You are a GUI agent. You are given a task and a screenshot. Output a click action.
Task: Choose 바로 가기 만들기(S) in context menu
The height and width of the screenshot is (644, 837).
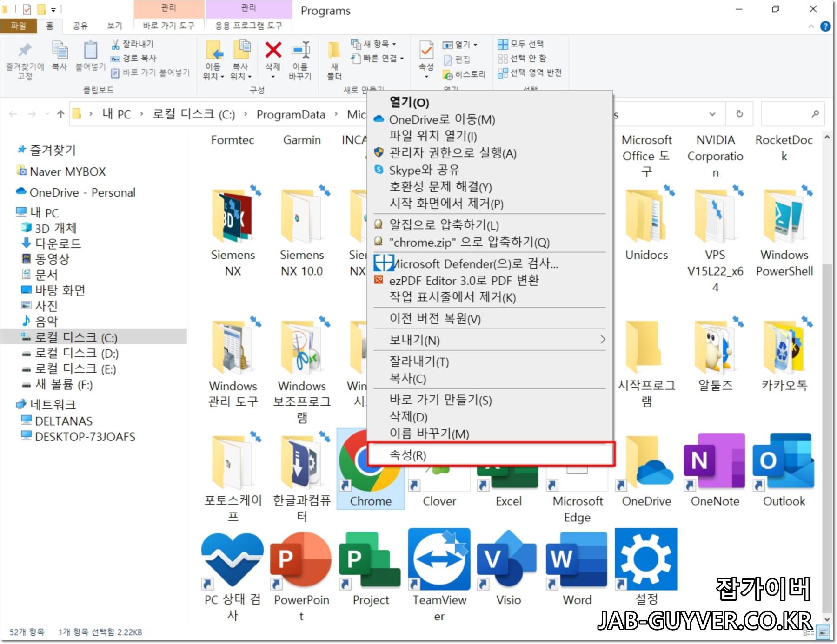(490, 400)
